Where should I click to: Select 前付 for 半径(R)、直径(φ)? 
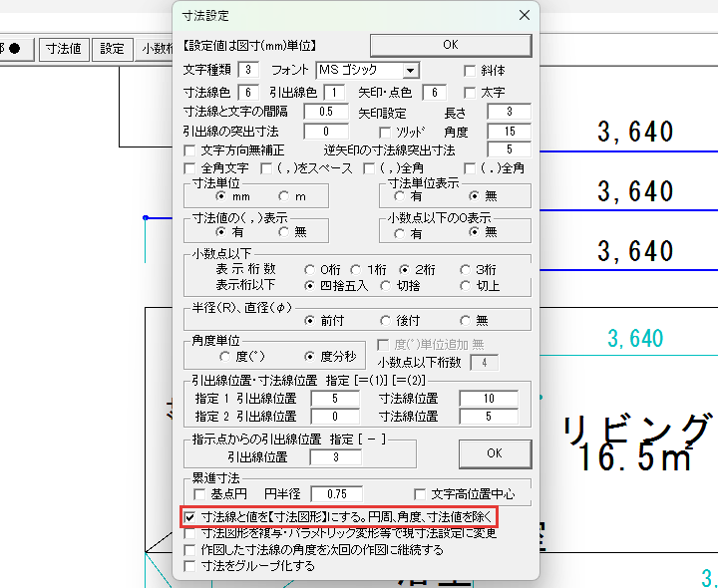[310, 321]
